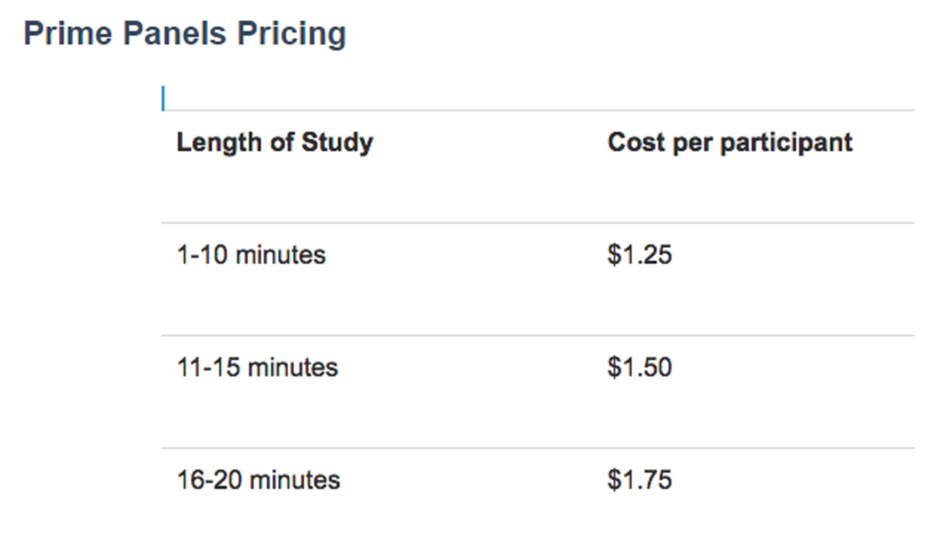Click the 11-15 number range text
The height and width of the screenshot is (560, 931).
point(208,367)
